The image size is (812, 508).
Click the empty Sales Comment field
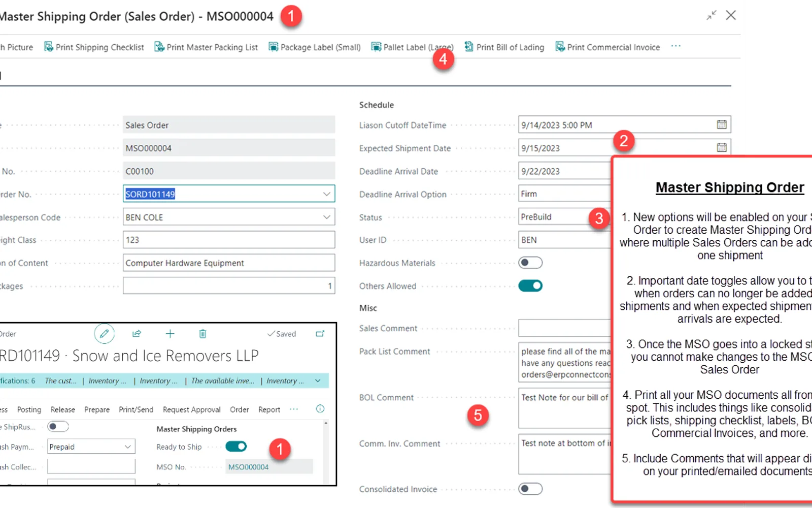pyautogui.click(x=564, y=328)
